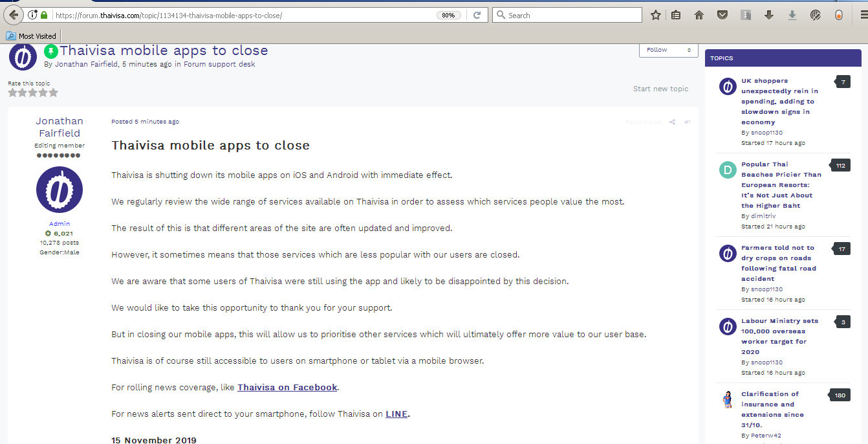The height and width of the screenshot is (444, 868).
Task: Click the 'Editing member' rank text
Action: pyautogui.click(x=60, y=146)
